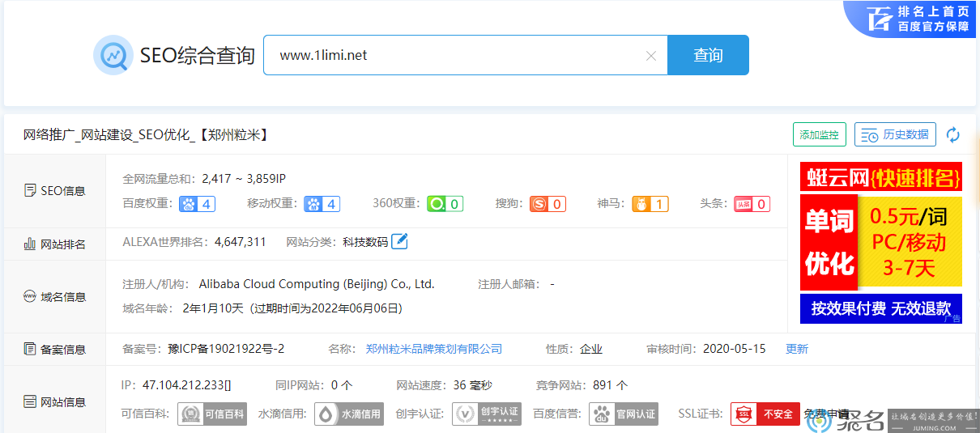Click 添加监控 button
Image resolution: width=980 pixels, height=433 pixels.
click(x=819, y=134)
